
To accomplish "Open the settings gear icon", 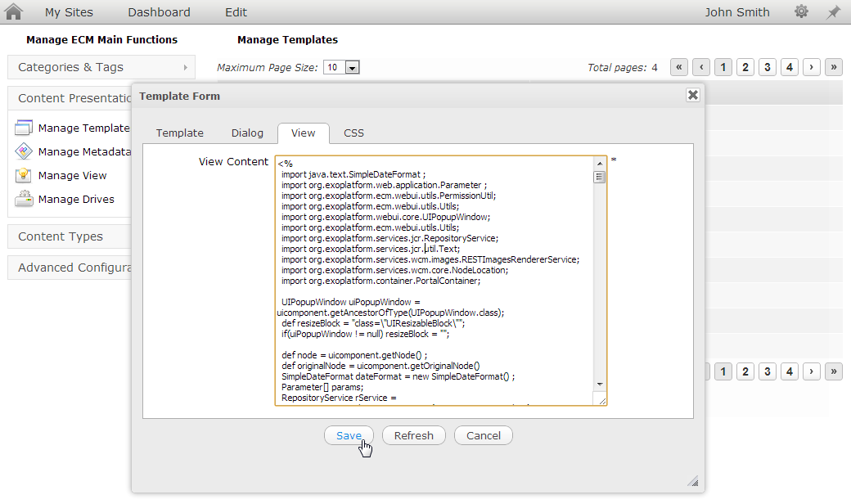I will pos(801,12).
